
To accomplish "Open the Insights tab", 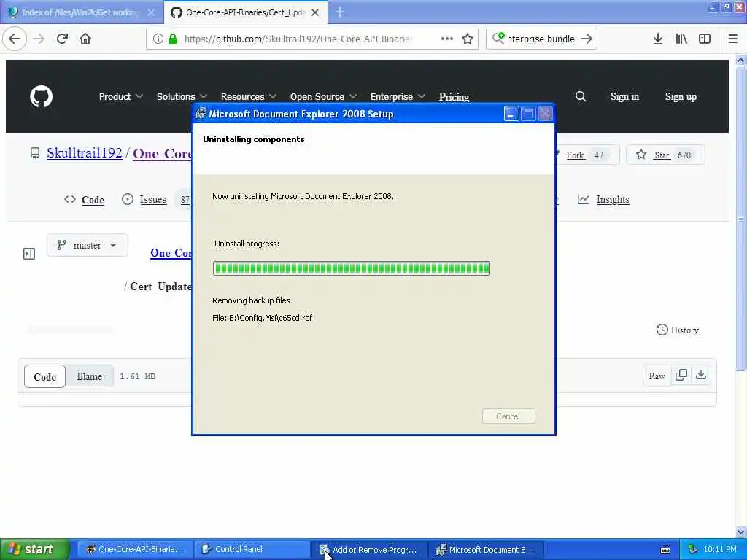I will (x=603, y=199).
